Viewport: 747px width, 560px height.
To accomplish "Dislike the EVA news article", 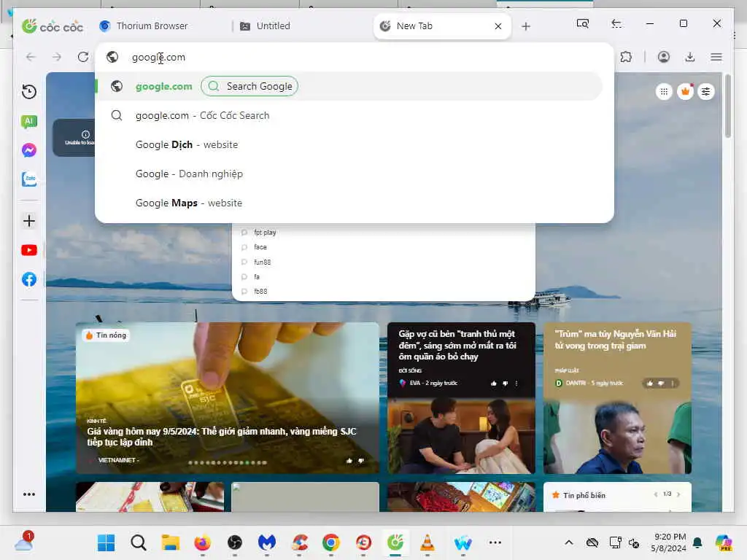I will (x=505, y=383).
